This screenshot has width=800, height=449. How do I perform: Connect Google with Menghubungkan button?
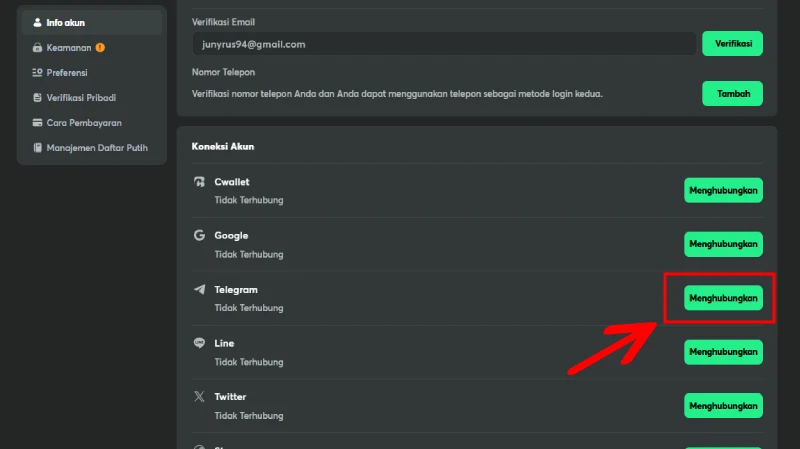(723, 244)
